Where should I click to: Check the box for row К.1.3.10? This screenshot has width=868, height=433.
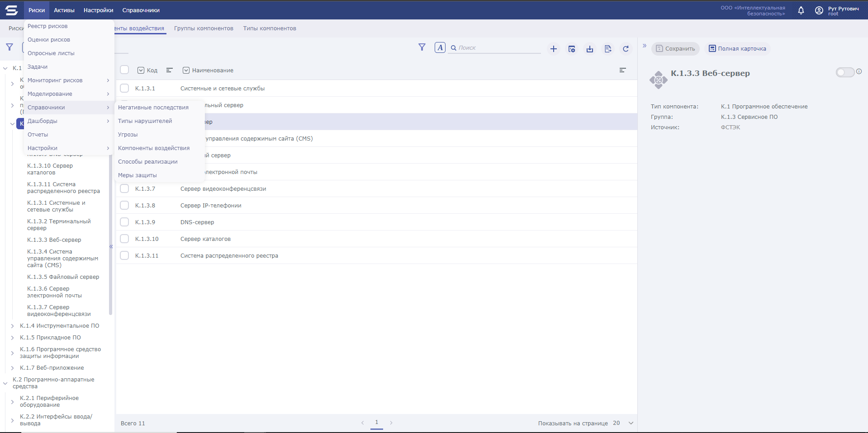click(124, 239)
